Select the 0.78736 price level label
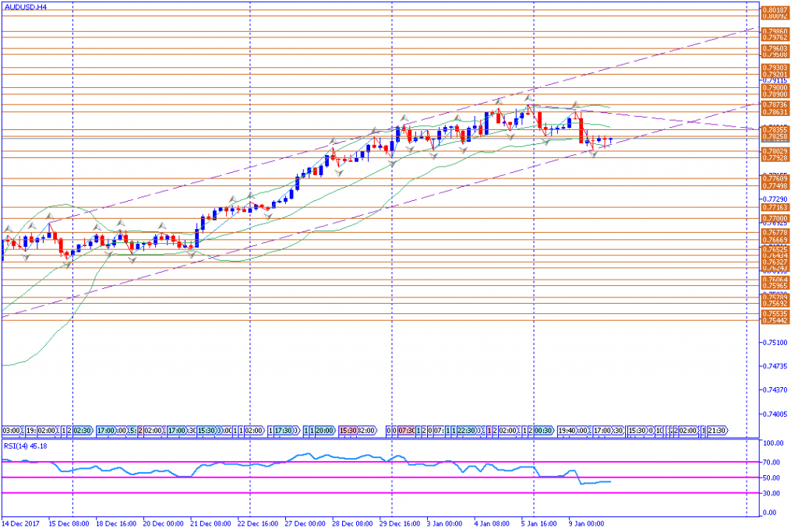This screenshot has width=798, height=532. pyautogui.click(x=773, y=104)
